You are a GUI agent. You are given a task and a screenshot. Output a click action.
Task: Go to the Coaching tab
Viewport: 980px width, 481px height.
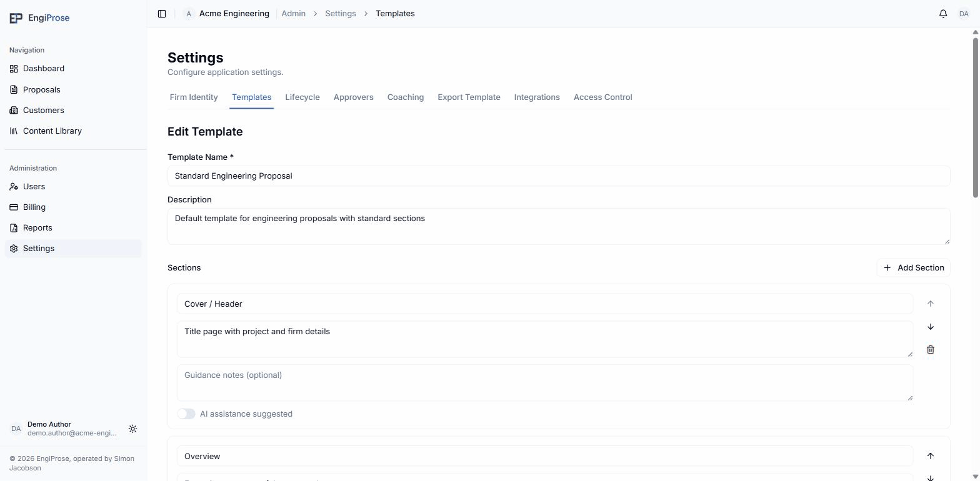tap(406, 97)
